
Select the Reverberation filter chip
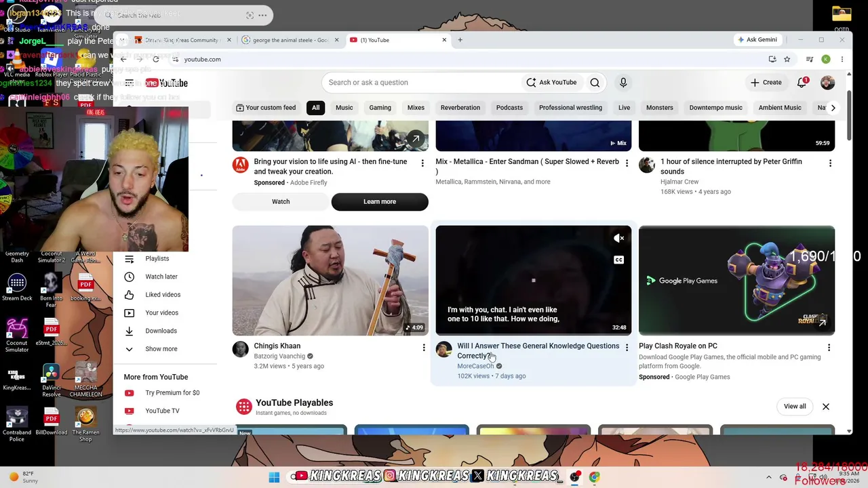pos(460,108)
